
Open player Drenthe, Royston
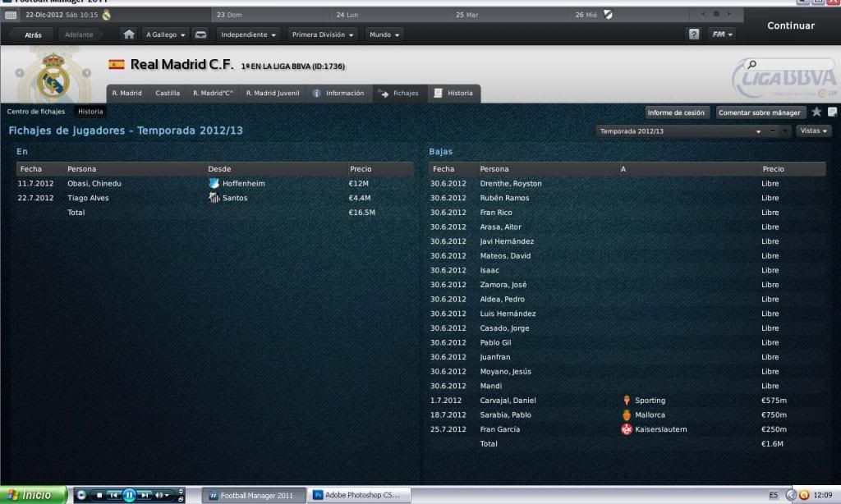[511, 183]
